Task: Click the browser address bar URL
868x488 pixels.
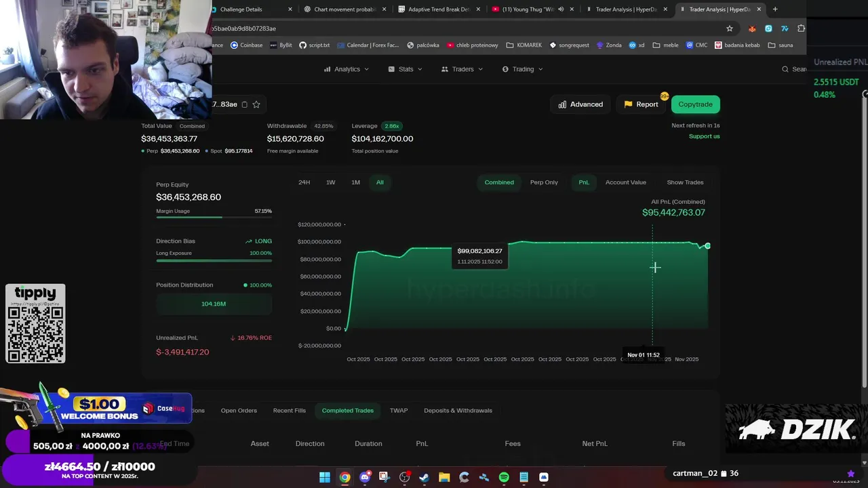Action: point(244,28)
